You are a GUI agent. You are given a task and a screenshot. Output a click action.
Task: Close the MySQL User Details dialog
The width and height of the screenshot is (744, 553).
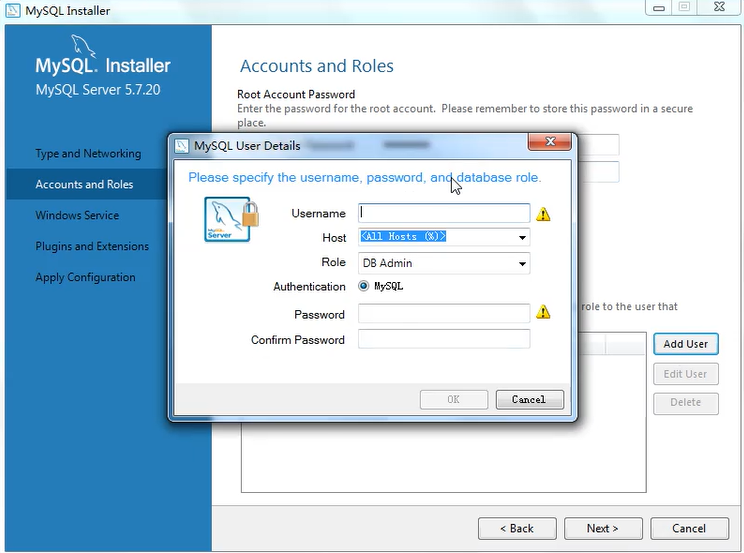click(549, 141)
